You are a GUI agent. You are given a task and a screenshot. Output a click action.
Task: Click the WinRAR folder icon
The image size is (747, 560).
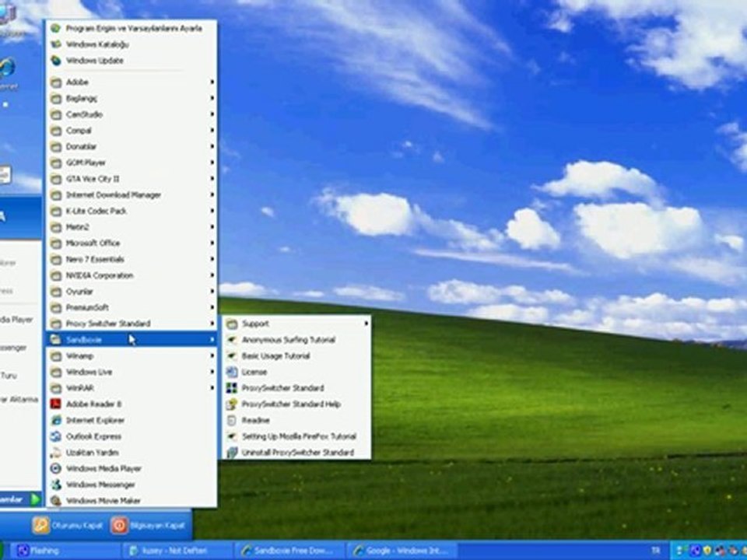pyautogui.click(x=56, y=389)
